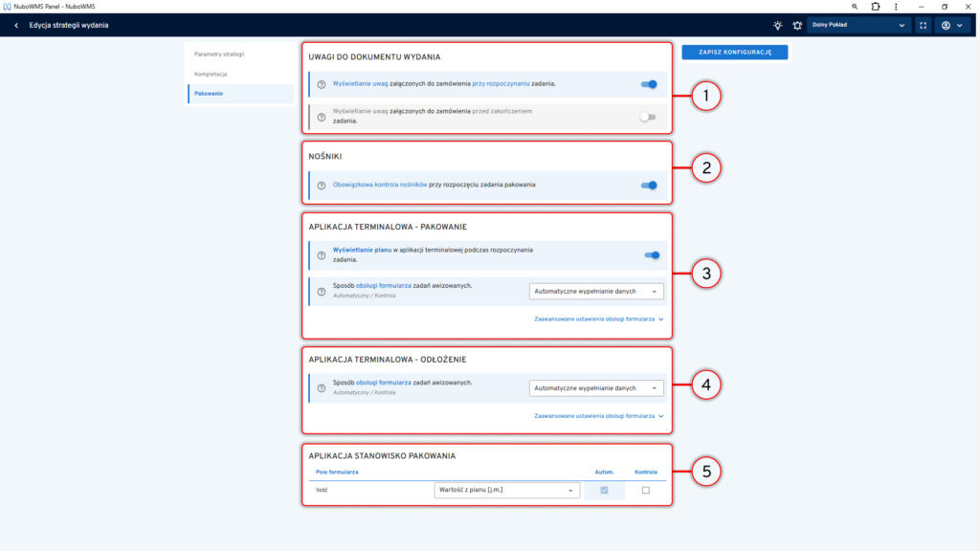Screen dimensions: 980x551
Task: Click help icon beside Wyświetlanie planu
Action: point(322,254)
